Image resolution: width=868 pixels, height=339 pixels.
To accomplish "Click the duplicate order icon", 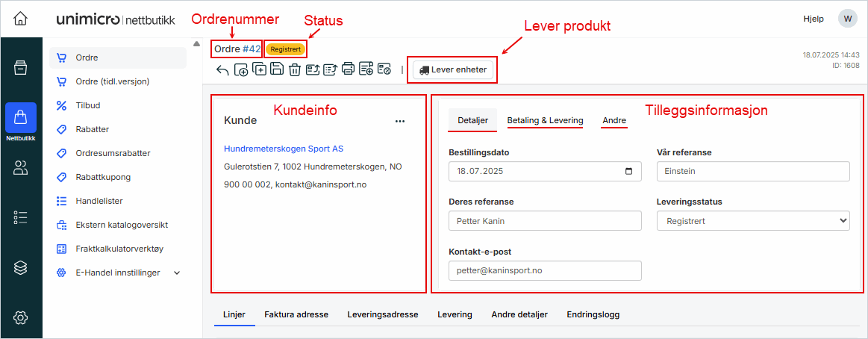I will coord(260,70).
